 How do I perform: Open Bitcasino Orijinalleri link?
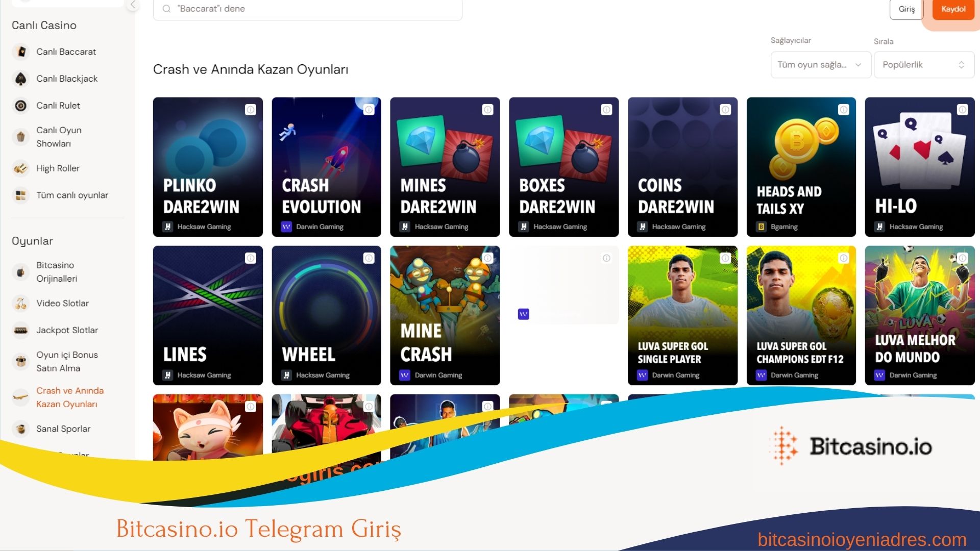click(57, 272)
